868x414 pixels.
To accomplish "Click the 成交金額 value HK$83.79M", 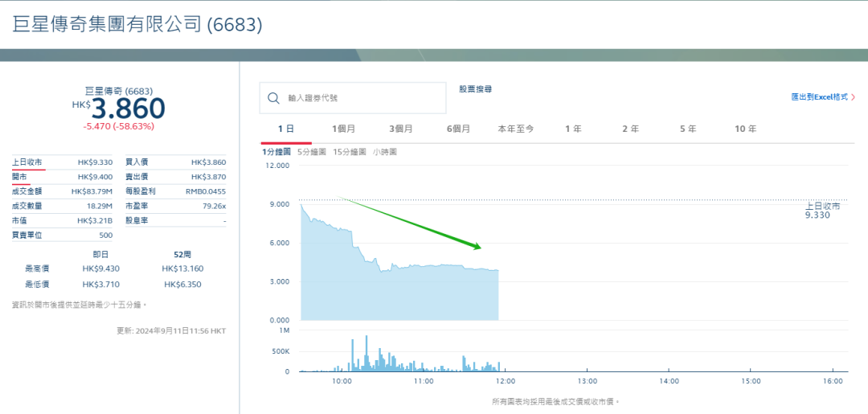I will (92, 191).
